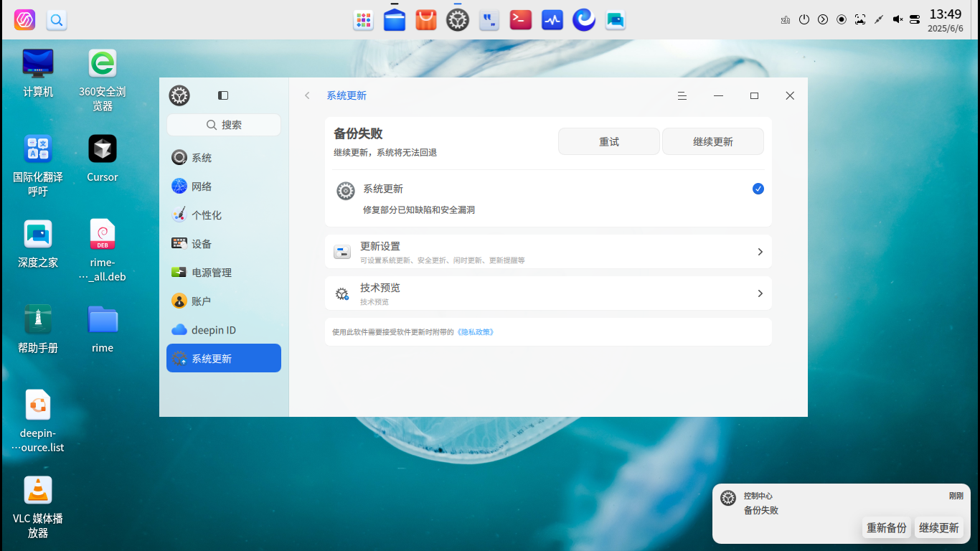Select 系统 in the sidebar
The height and width of the screenshot is (551, 980).
[x=224, y=158]
